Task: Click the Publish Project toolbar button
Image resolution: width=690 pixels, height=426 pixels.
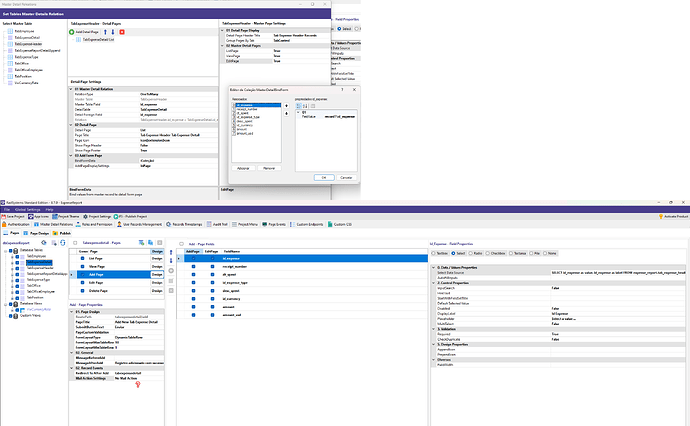Action: [130, 217]
